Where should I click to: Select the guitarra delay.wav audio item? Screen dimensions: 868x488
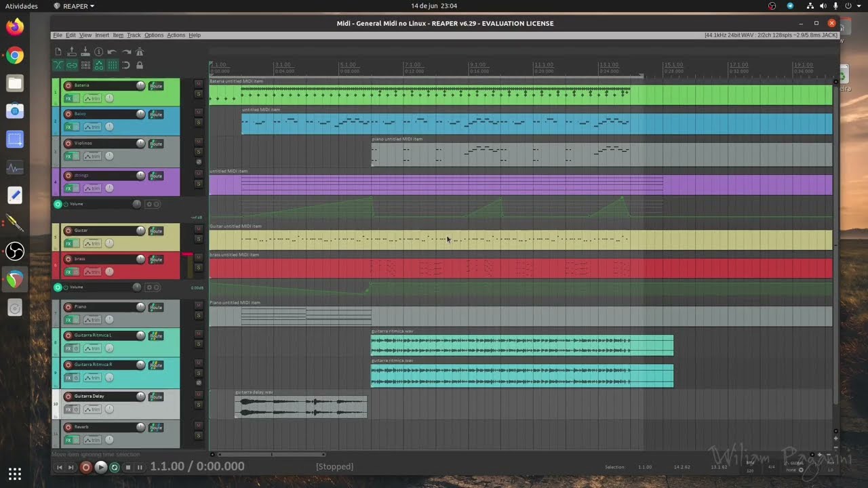click(301, 407)
